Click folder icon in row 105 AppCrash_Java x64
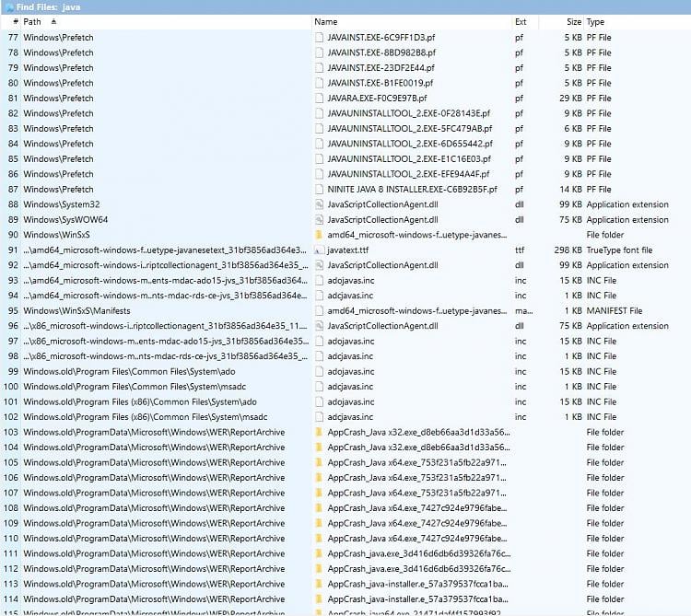Viewport: 691px width, 616px height. pyautogui.click(x=319, y=463)
